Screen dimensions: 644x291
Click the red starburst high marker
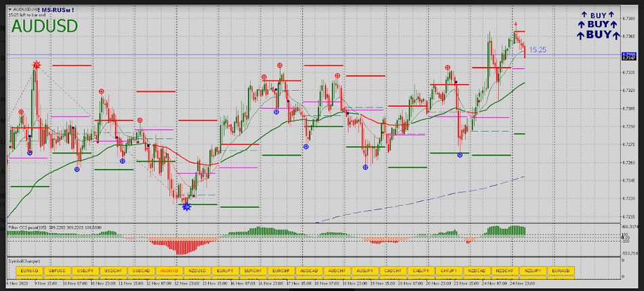click(x=36, y=64)
